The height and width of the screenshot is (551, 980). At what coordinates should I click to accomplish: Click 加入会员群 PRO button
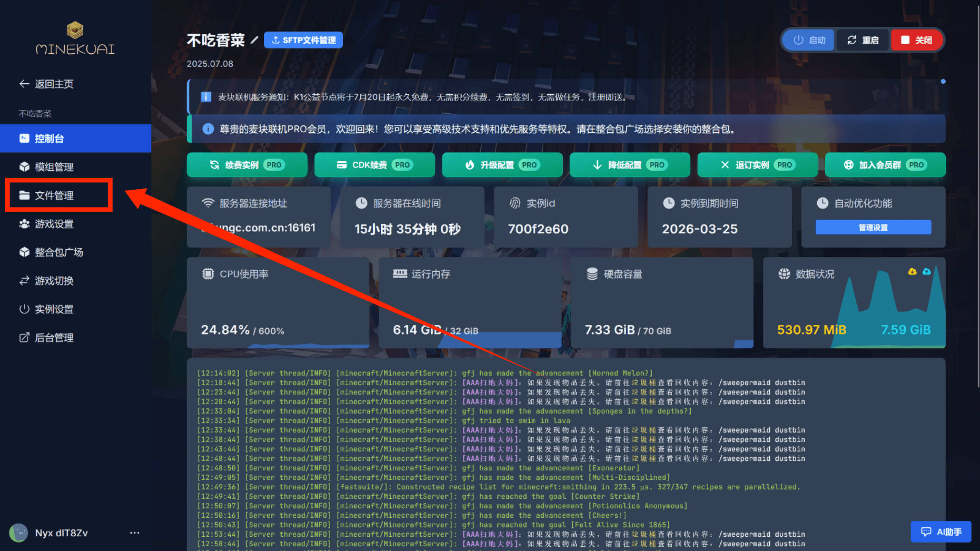(x=885, y=165)
